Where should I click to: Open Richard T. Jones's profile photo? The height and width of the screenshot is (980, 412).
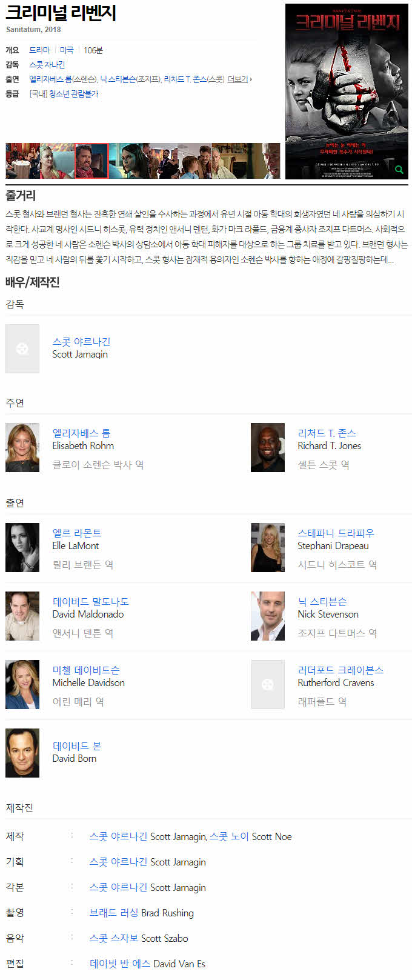click(x=268, y=447)
